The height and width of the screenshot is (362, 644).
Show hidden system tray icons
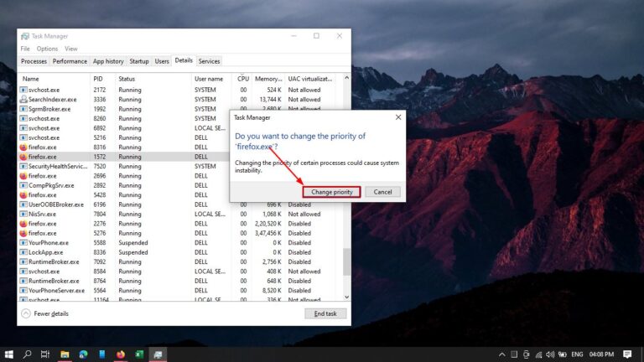[x=502, y=354]
